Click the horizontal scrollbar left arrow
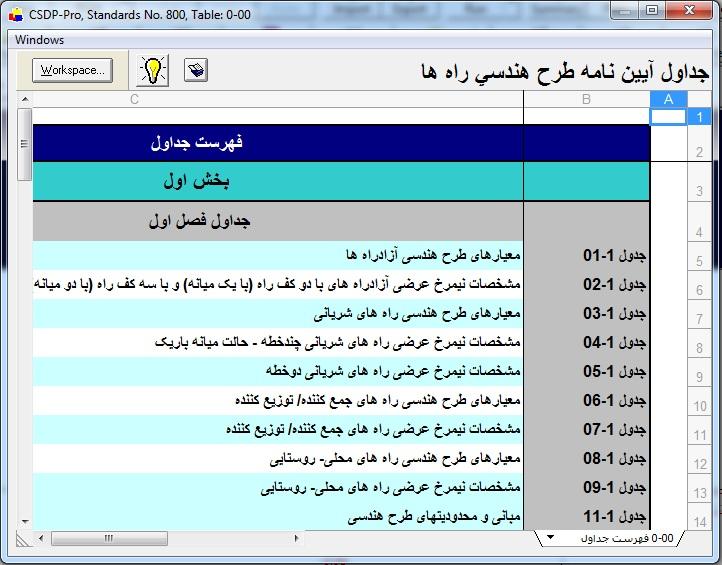Screen dimensions: 722x565 click(x=41, y=538)
